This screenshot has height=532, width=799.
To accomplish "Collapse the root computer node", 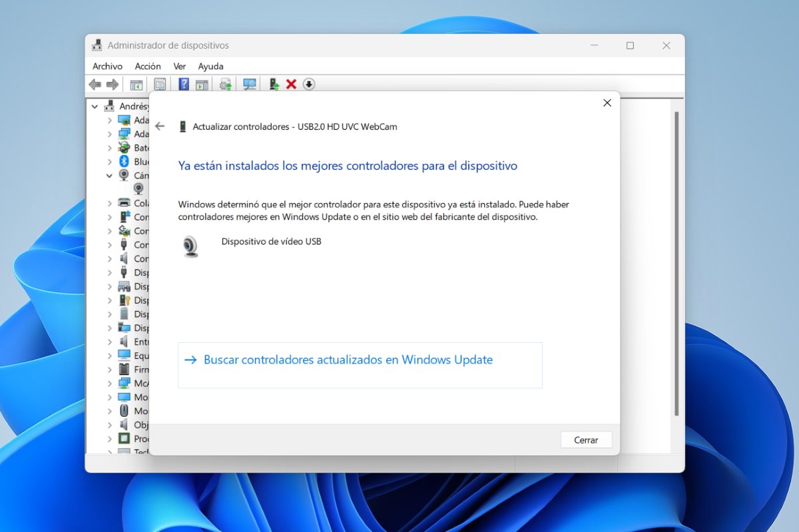I will [x=95, y=107].
